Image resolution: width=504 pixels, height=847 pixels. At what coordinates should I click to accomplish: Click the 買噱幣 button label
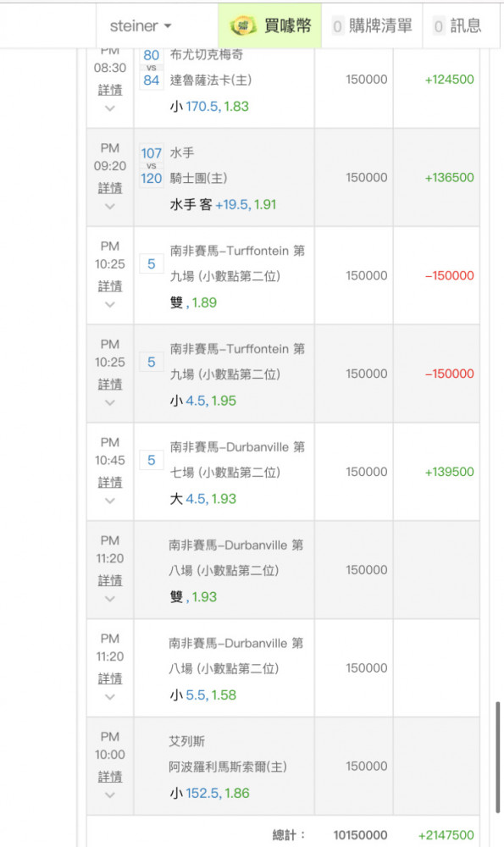point(287,25)
